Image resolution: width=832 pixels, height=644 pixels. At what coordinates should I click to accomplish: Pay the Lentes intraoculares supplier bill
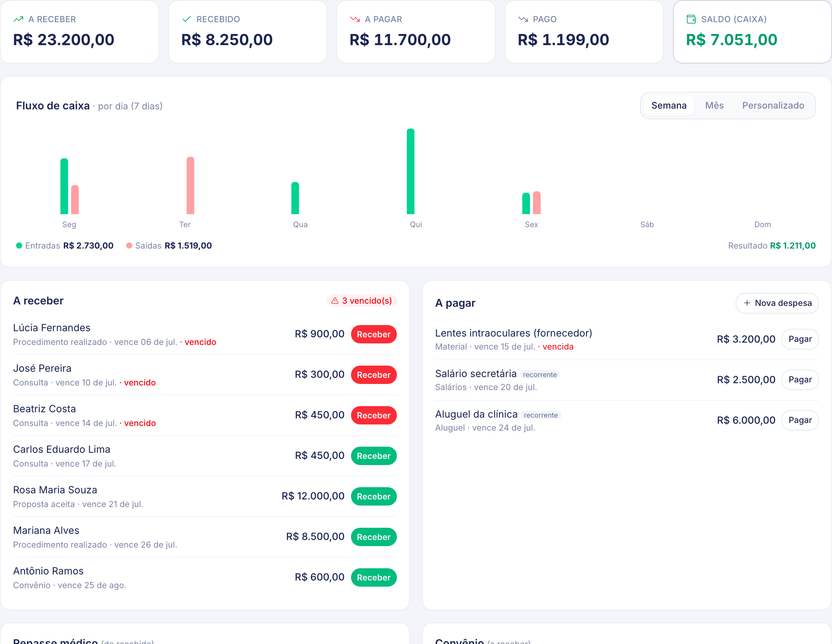[x=800, y=339]
